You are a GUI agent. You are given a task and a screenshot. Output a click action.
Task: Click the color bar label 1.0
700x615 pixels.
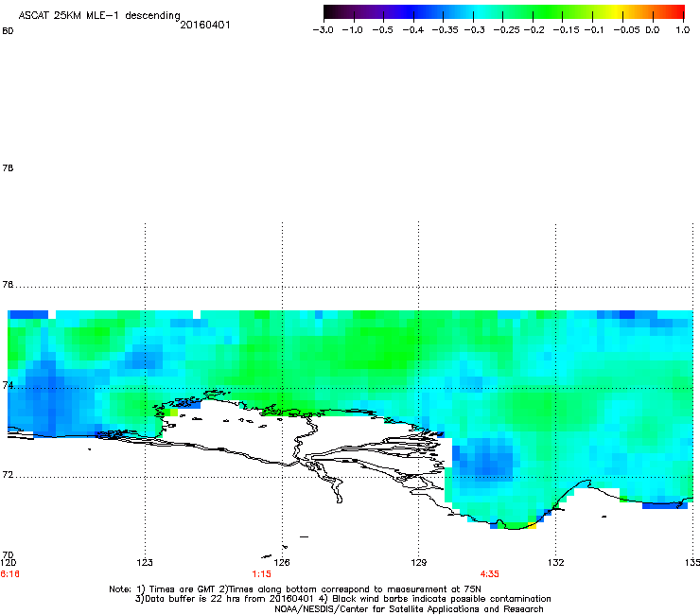(683, 30)
